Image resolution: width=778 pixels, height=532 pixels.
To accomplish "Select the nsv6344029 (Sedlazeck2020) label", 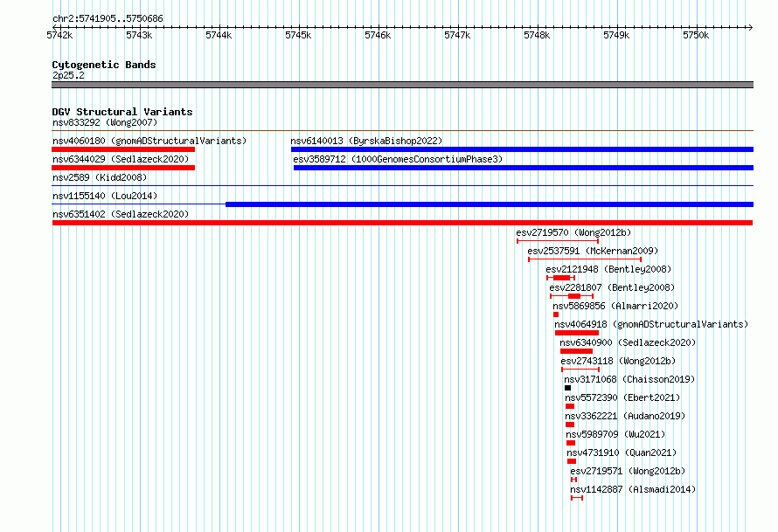I will (121, 159).
